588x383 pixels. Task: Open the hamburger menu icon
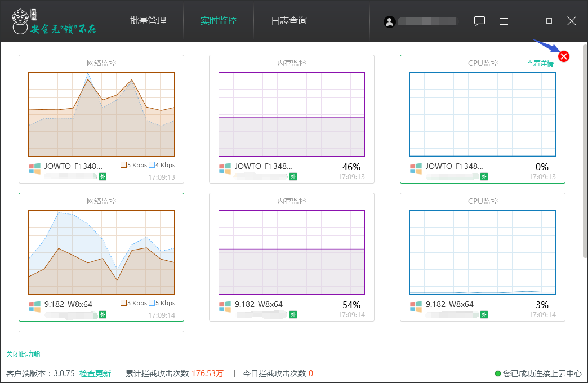tap(504, 21)
